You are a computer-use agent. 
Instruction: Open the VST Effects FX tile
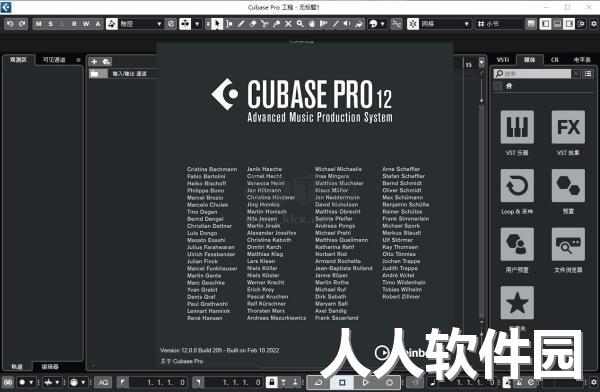(x=568, y=127)
